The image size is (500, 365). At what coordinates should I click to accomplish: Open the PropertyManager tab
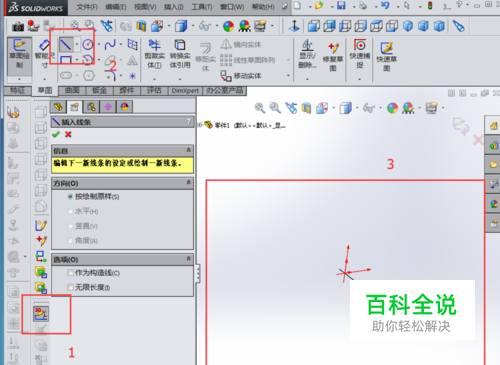coord(75,107)
